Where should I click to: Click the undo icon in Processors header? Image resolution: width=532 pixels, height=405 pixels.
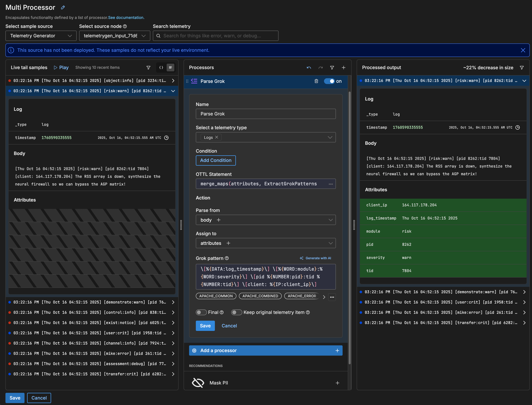[x=309, y=68]
